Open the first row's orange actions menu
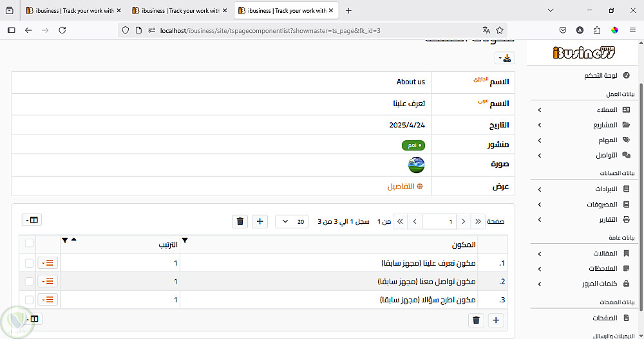The height and width of the screenshot is (339, 644). (x=48, y=263)
